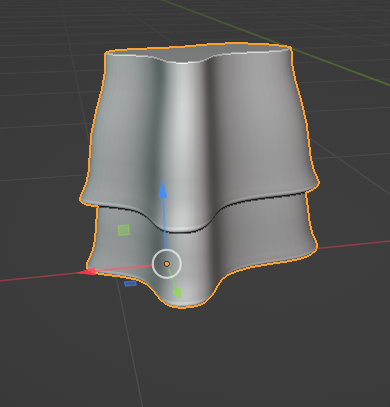390x407 pixels.
Task: Click the red X-axis gizmo arrow
Action: pos(87,272)
